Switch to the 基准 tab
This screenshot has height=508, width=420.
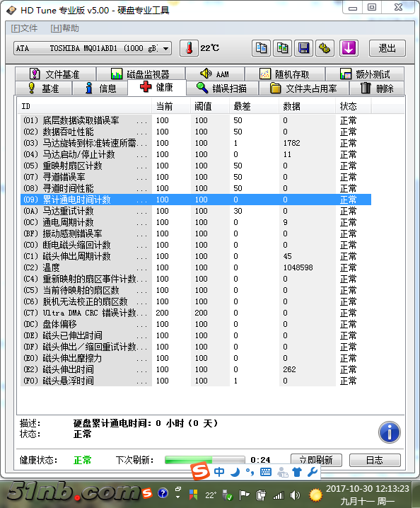click(43, 88)
